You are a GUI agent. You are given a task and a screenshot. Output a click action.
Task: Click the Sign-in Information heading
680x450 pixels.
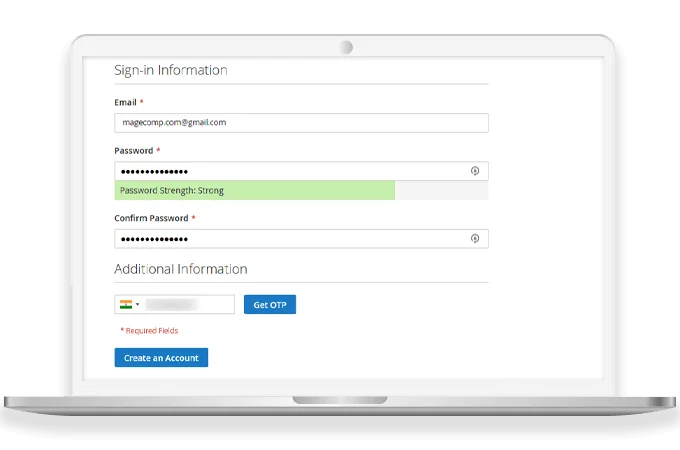(x=171, y=70)
